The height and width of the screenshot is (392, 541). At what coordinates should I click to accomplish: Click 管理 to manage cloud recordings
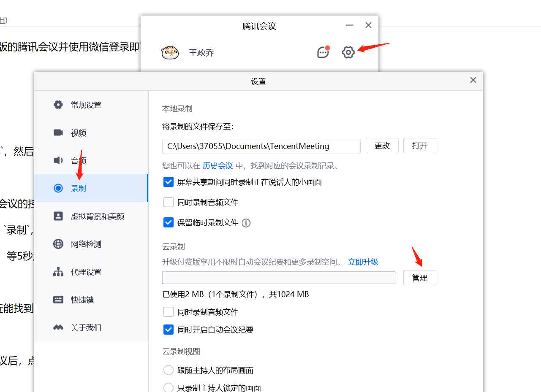click(419, 278)
